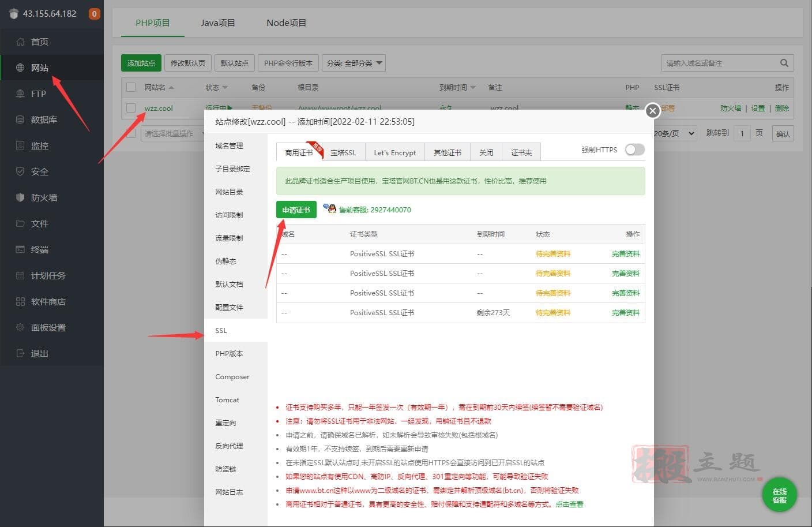Select the Let's Encrypt tab
Viewport: 812px width, 527px height.
click(x=395, y=152)
